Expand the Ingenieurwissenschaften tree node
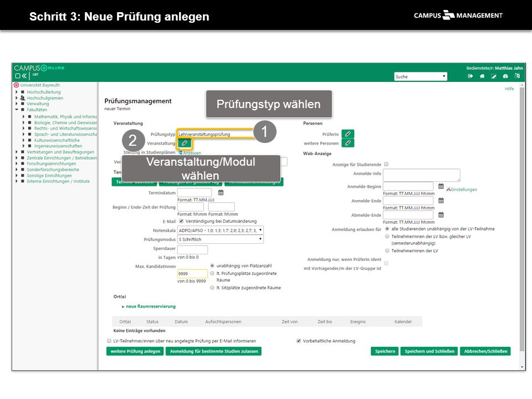532x399 pixels. pos(23,146)
